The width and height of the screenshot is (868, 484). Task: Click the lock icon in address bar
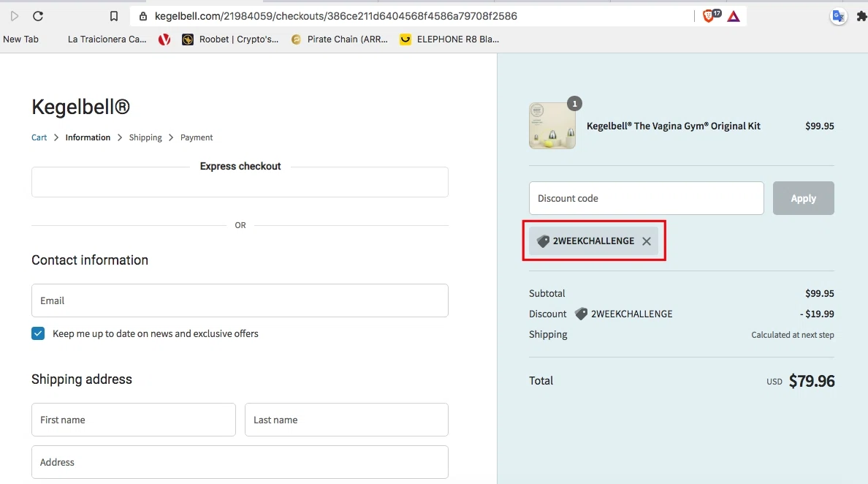[x=142, y=16]
